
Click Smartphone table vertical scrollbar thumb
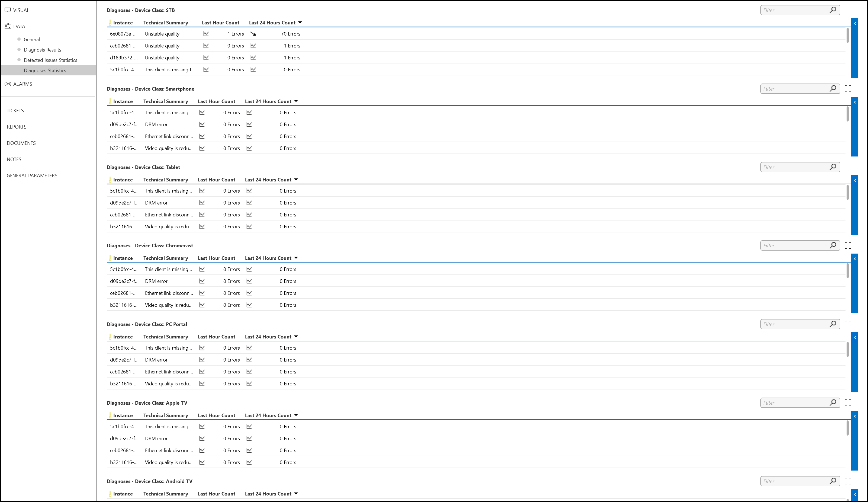pos(847,114)
